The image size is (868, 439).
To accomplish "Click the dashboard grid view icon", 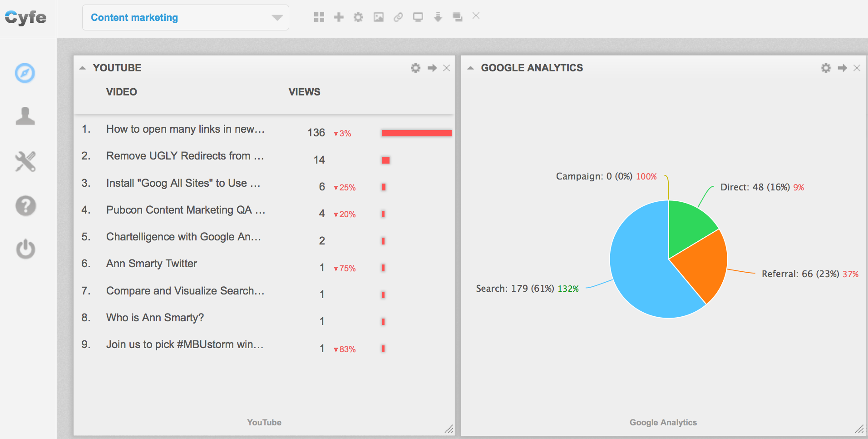I will coord(319,17).
